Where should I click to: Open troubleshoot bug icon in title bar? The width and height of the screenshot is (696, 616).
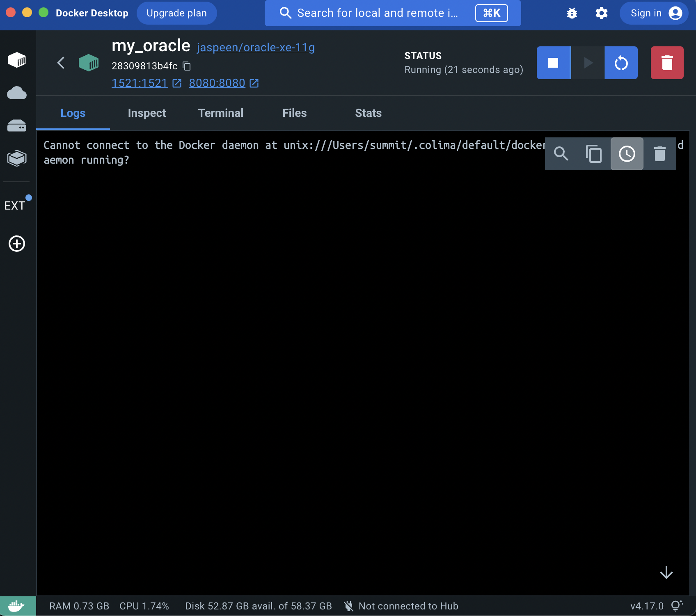(x=572, y=14)
